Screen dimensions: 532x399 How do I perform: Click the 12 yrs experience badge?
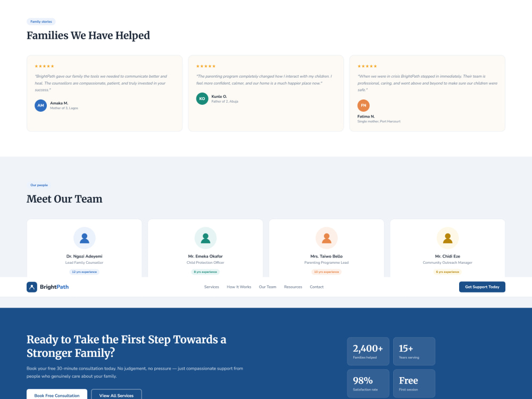click(x=85, y=272)
